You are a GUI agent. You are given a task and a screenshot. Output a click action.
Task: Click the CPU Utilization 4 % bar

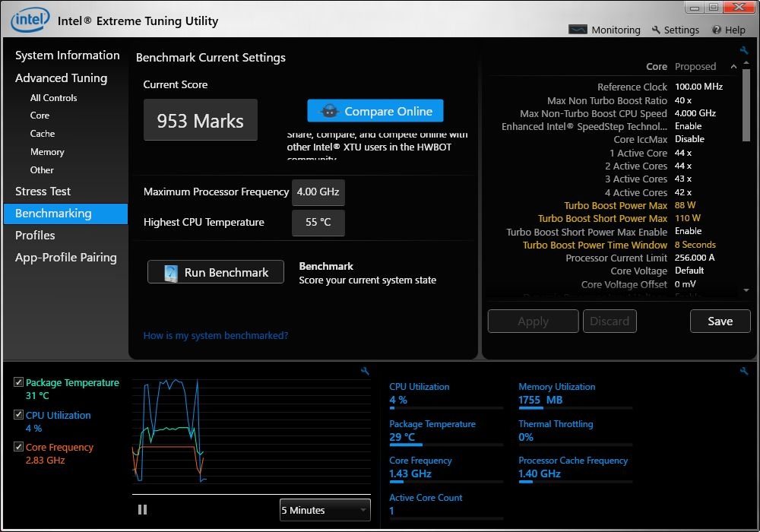click(446, 408)
